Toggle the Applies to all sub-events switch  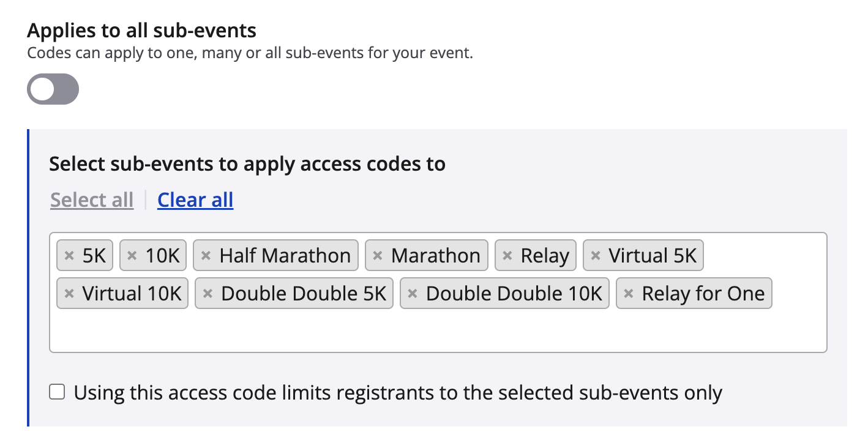[x=53, y=89]
